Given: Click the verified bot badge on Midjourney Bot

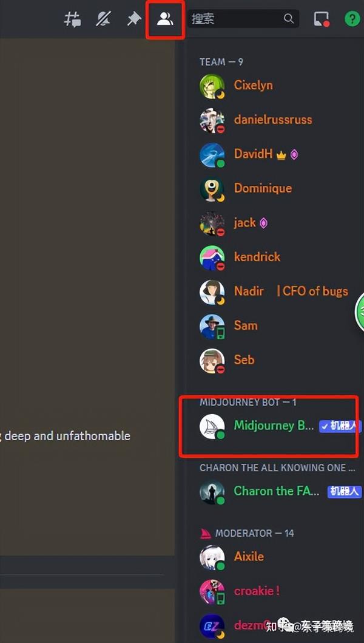Looking at the screenshot, I should [x=340, y=426].
